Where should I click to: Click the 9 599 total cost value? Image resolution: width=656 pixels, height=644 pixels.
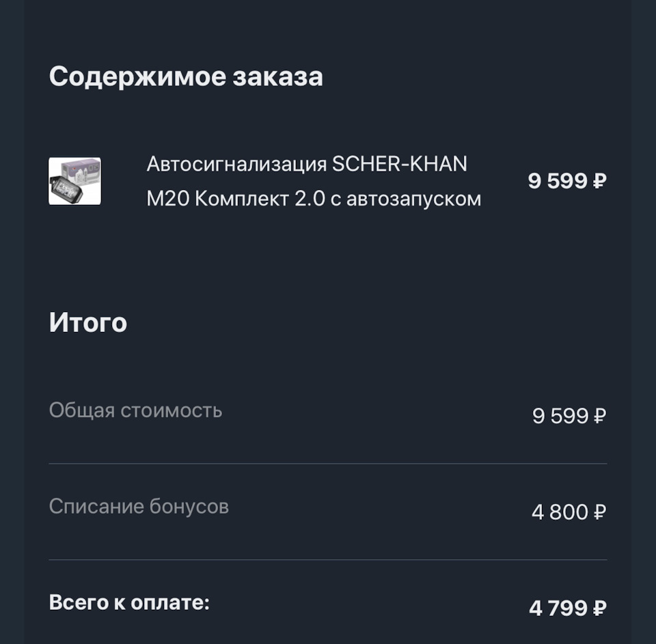click(x=560, y=416)
